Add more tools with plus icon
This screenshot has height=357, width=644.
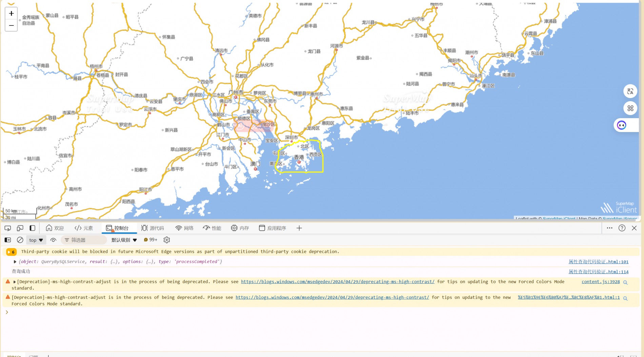pyautogui.click(x=299, y=228)
